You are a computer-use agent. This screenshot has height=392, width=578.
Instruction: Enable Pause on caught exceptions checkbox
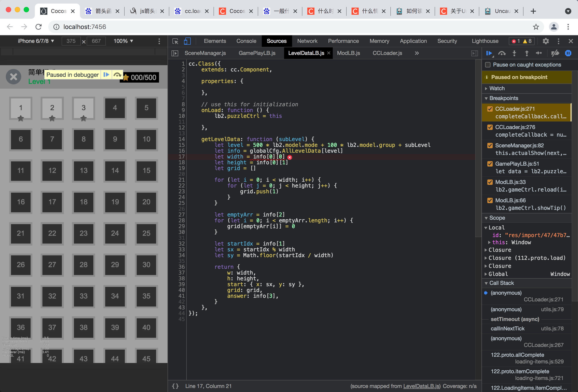click(x=488, y=65)
